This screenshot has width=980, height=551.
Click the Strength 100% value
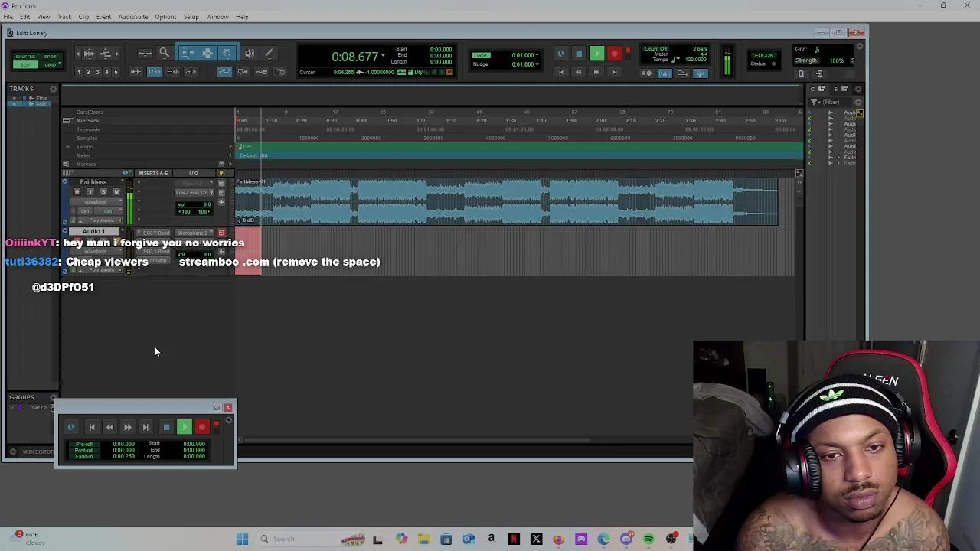point(837,60)
